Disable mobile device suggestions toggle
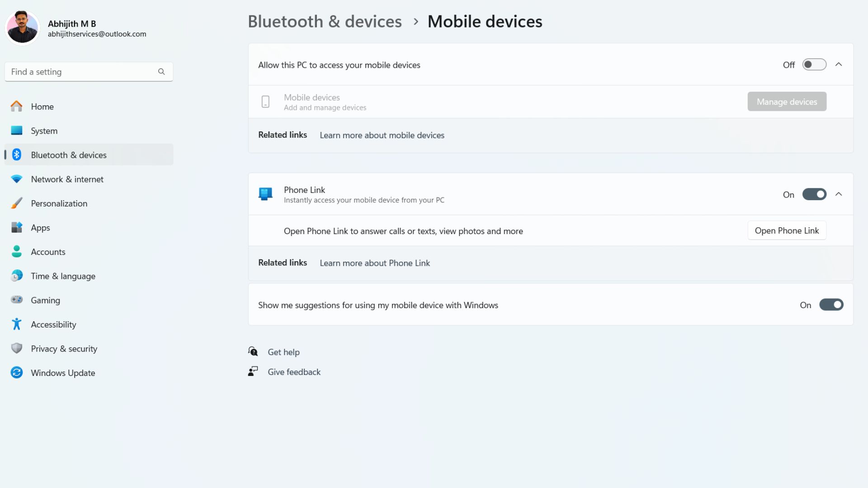 pos(831,305)
